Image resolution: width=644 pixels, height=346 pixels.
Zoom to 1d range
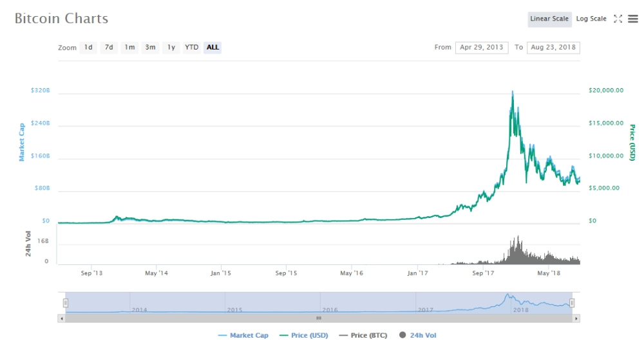point(88,48)
